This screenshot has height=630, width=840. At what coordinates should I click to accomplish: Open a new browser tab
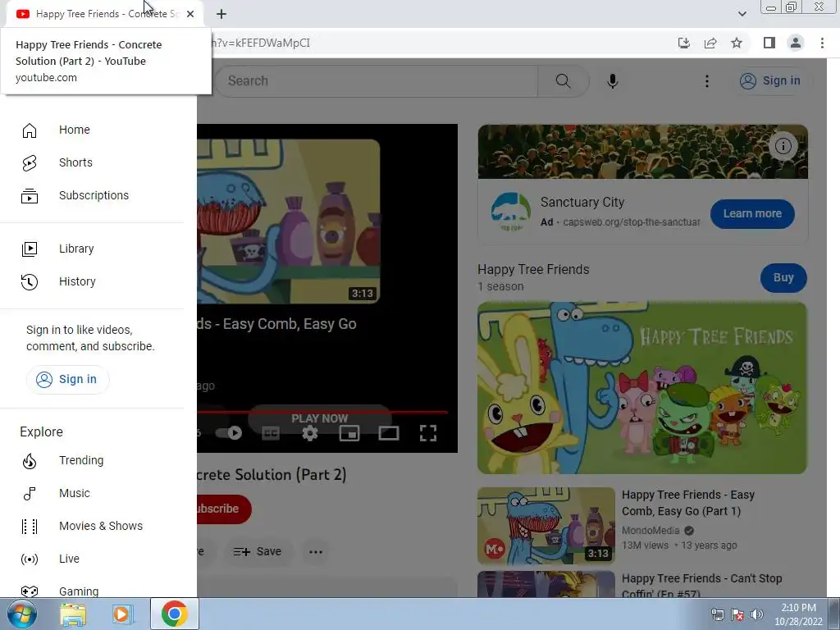coord(221,14)
